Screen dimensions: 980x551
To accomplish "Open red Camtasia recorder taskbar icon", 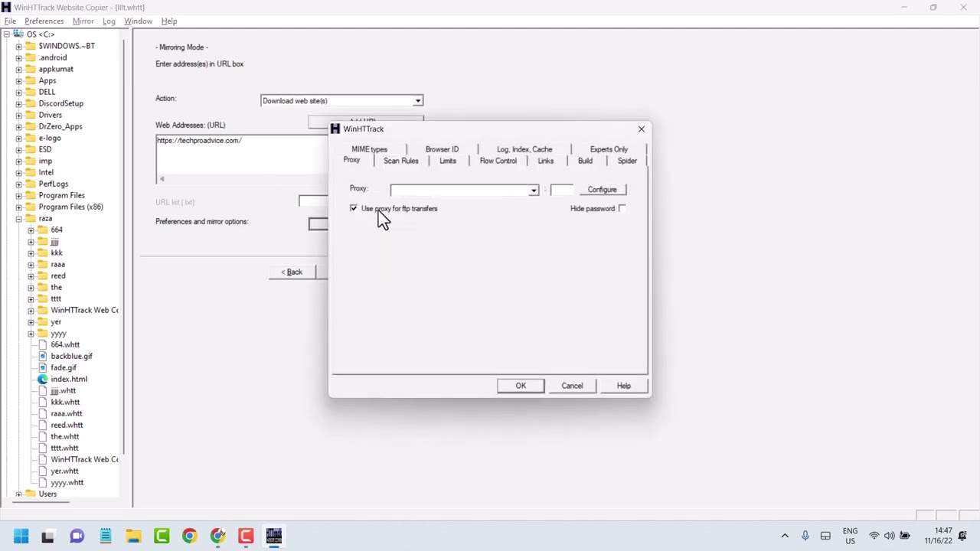I will click(246, 536).
